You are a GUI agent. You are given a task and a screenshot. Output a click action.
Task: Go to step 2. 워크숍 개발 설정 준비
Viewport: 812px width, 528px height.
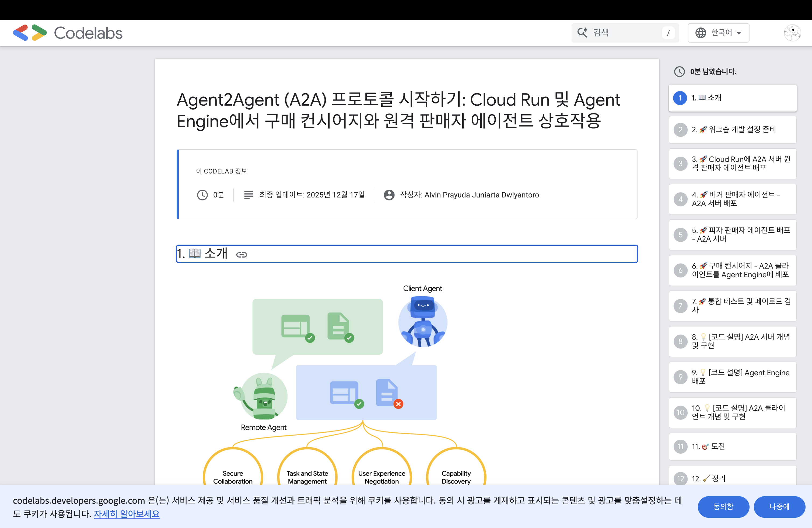click(x=733, y=130)
